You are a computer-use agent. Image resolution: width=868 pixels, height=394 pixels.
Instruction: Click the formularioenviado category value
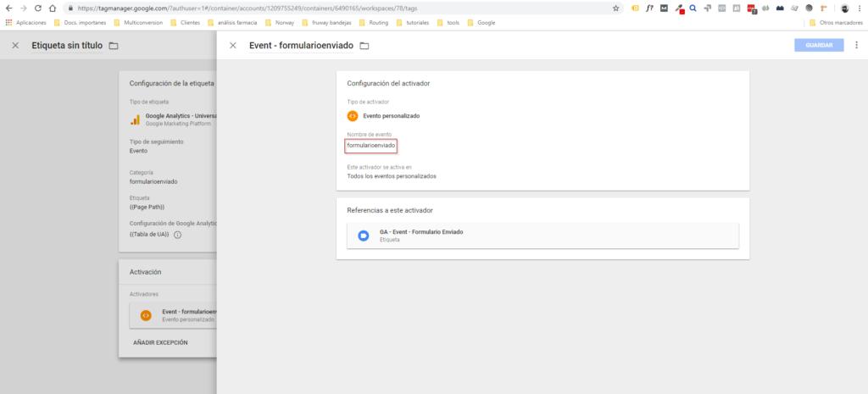pos(153,181)
